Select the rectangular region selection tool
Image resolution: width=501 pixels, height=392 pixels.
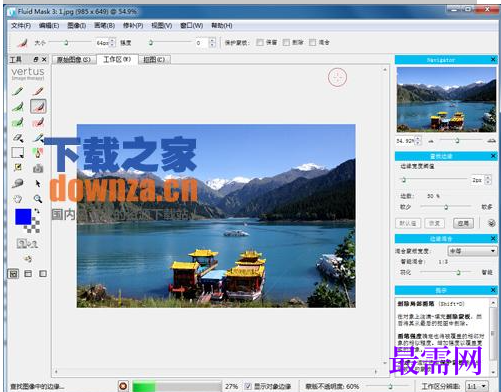pyautogui.click(x=18, y=153)
